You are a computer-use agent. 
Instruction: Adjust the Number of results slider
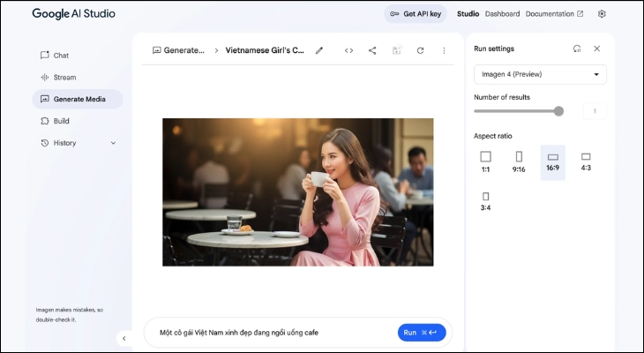pos(558,111)
